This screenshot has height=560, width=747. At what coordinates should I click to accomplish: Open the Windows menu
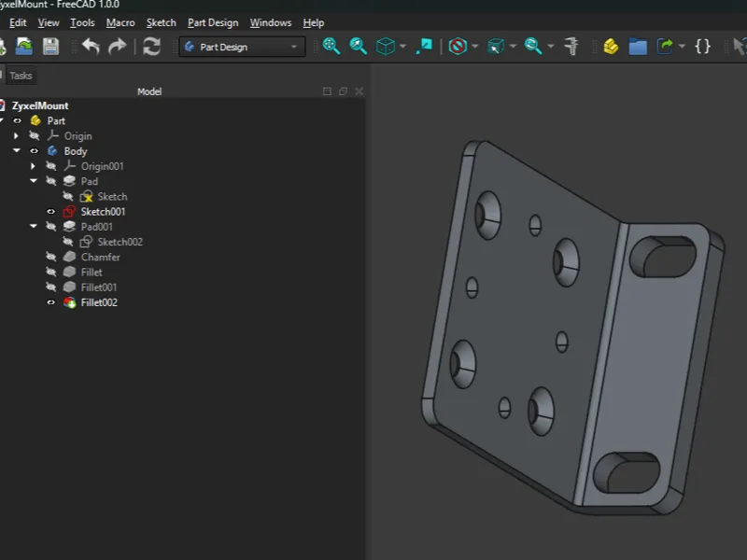pos(271,22)
